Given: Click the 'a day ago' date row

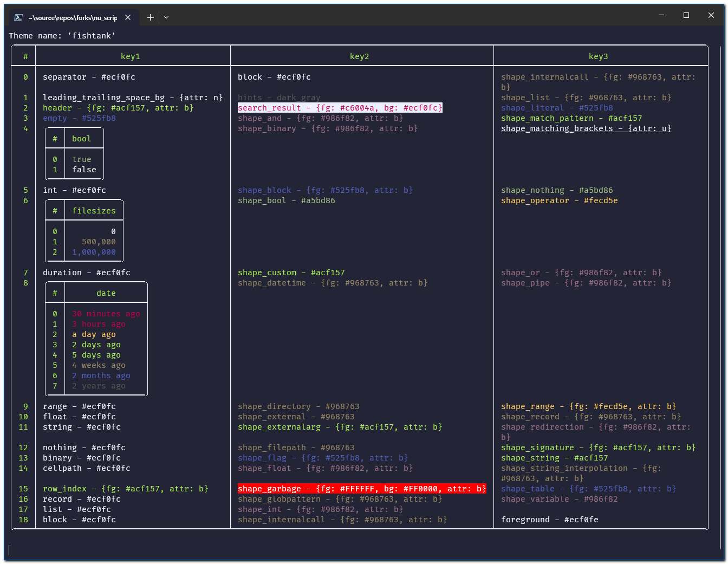Looking at the screenshot, I should [94, 334].
